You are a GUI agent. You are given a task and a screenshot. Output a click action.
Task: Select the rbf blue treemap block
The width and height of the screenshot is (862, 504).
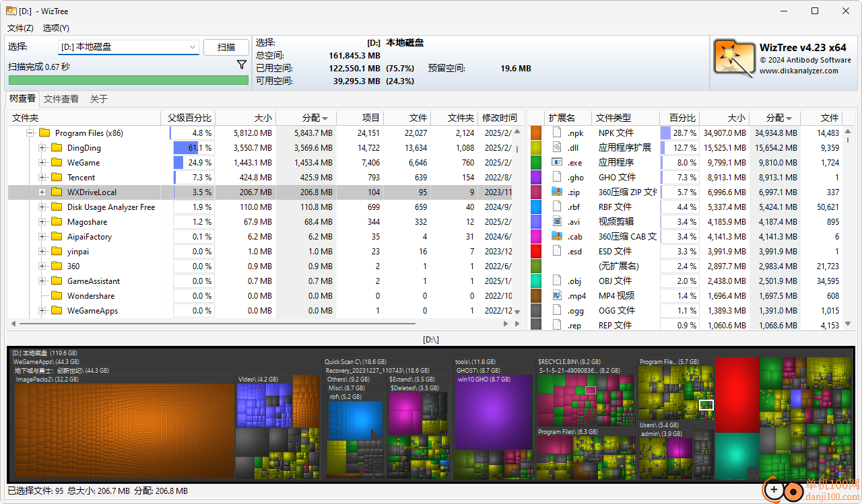pyautogui.click(x=355, y=420)
